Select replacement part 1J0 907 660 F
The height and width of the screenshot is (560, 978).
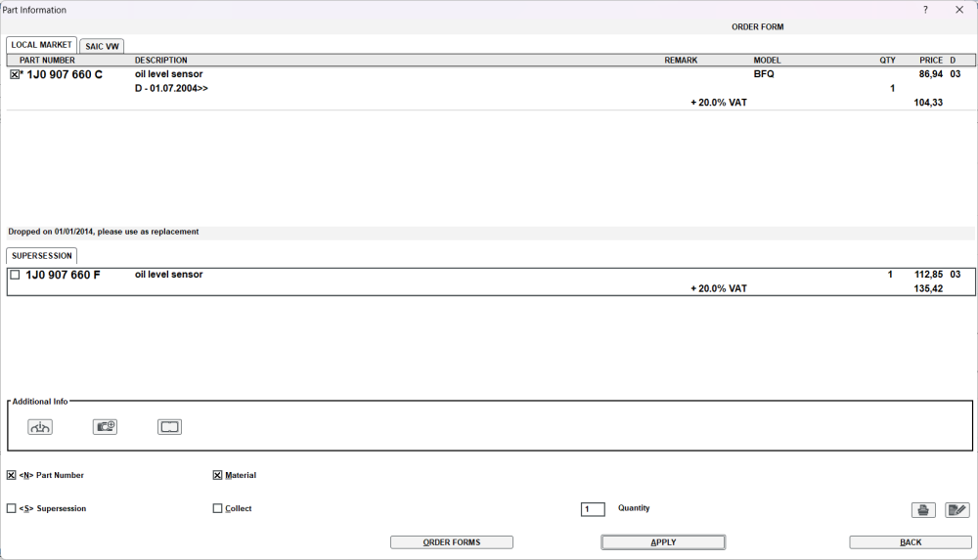(x=63, y=275)
